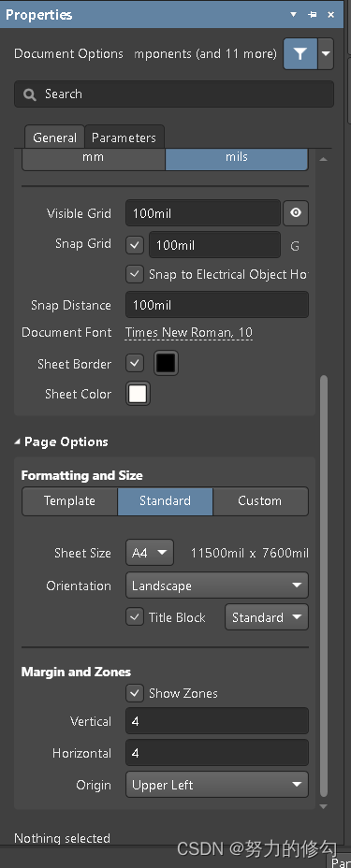Click the Snap Grid G shortcut label
The image size is (351, 868).
coord(295,246)
